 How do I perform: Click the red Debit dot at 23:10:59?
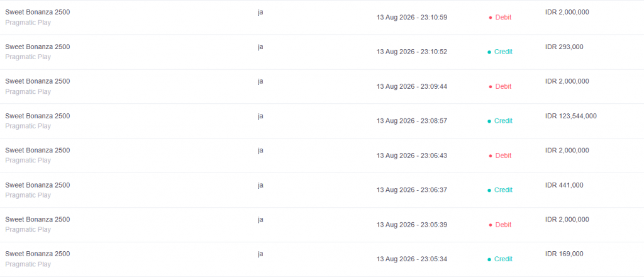click(491, 18)
